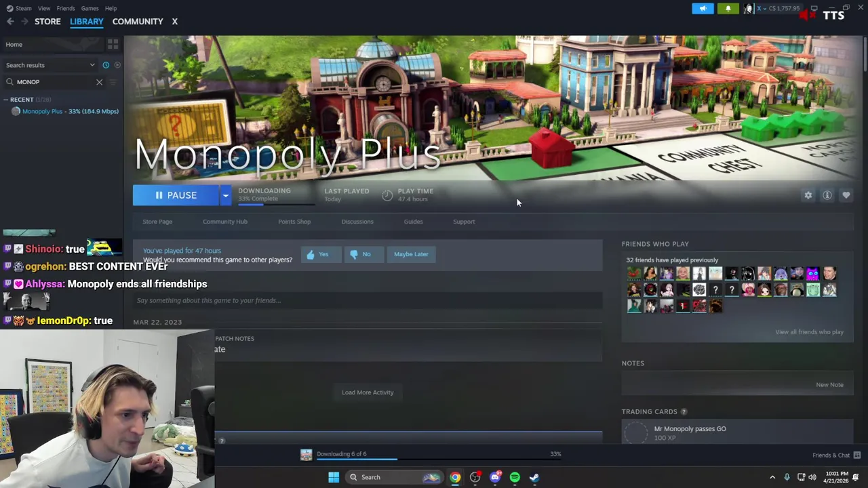Screen dimensions: 868x488
Task: Clear the MONOP search text
Action: (x=99, y=82)
